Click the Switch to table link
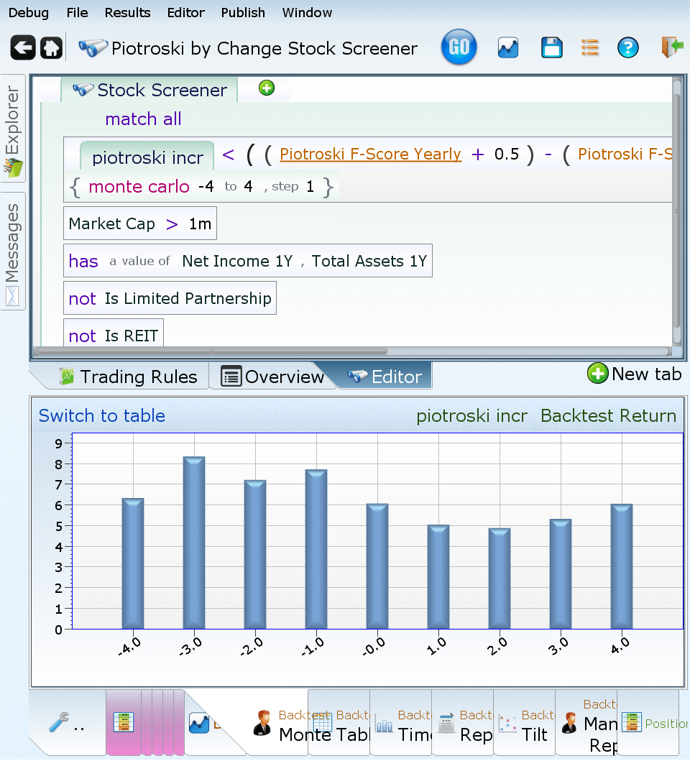 (x=102, y=416)
